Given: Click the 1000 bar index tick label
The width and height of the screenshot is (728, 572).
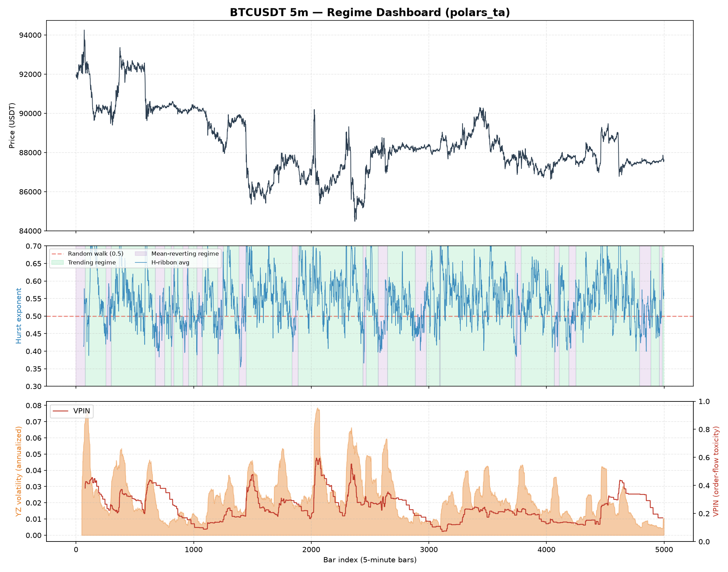Looking at the screenshot, I should pos(193,550).
